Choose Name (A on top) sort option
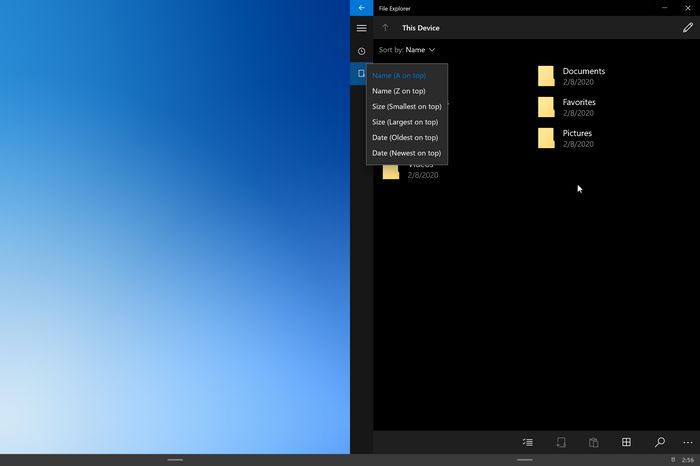Image resolution: width=700 pixels, height=466 pixels. 399,76
